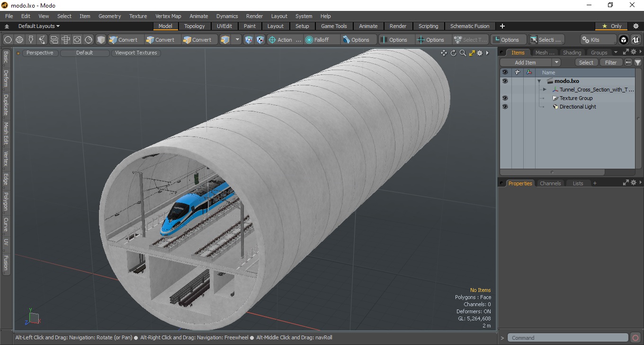
Task: Collapse the modo.lxo scene tree
Action: (539, 81)
